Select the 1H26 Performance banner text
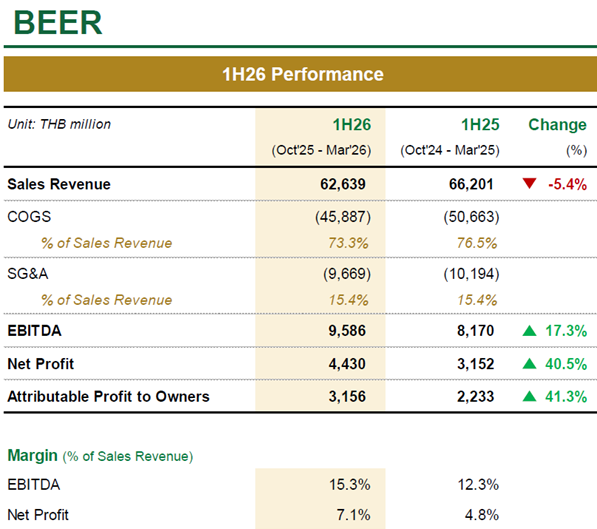Screen dimensions: 597x529 tap(303, 74)
